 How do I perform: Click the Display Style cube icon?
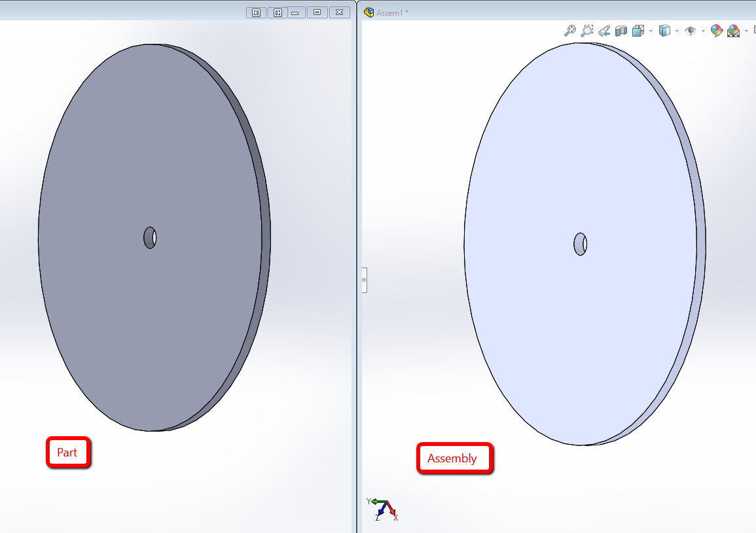[664, 31]
